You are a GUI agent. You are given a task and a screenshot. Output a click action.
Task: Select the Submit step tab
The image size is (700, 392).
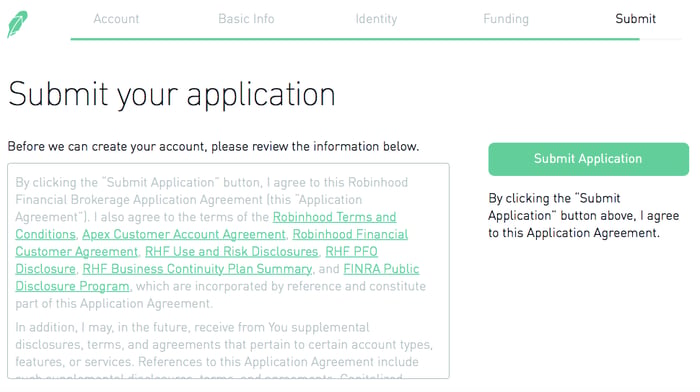click(x=635, y=19)
